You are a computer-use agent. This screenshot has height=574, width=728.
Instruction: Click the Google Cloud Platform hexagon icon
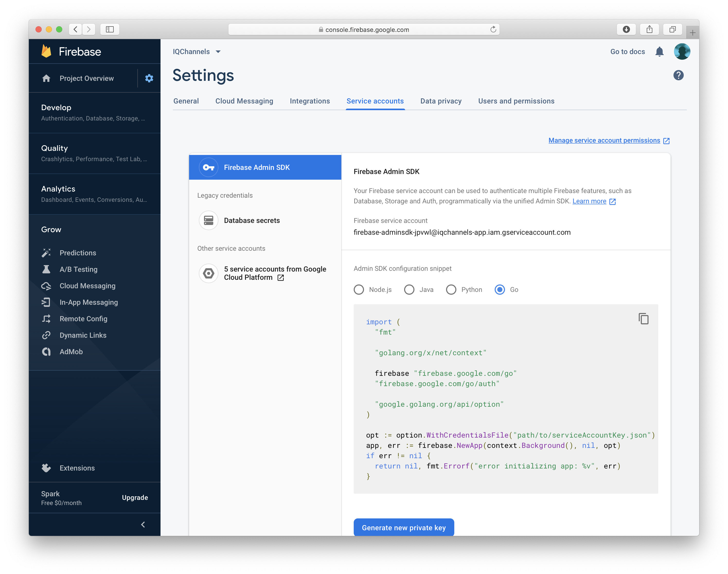[x=209, y=273]
